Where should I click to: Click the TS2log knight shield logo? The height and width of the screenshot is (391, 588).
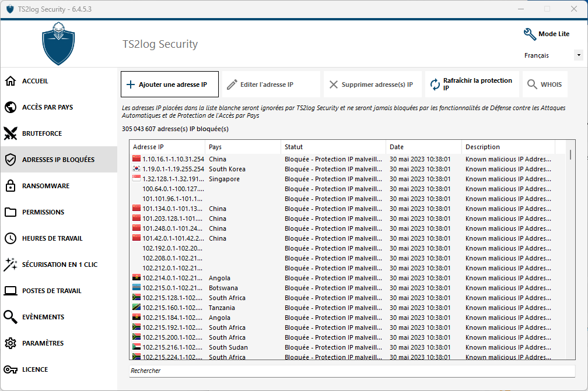tap(58, 44)
